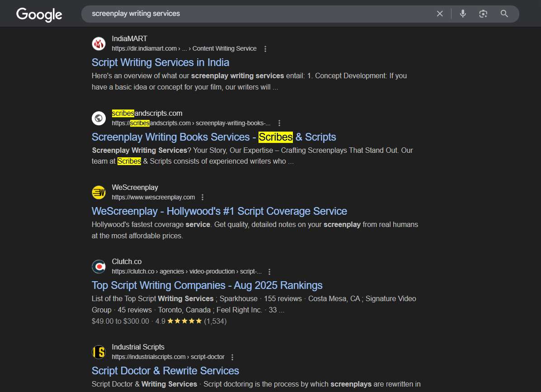The height and width of the screenshot is (392, 541).
Task: Open more options for IndiaMART result
Action: tap(265, 49)
